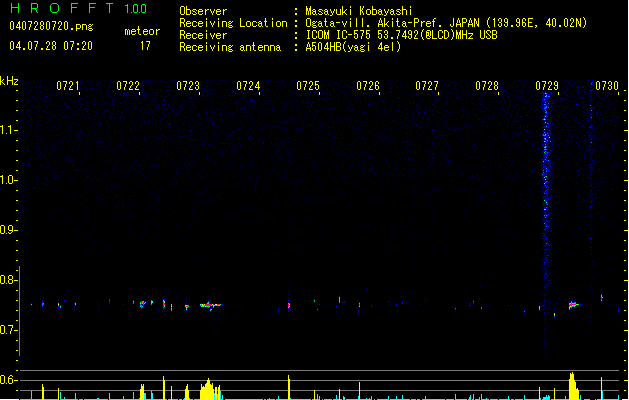Click the 0728 time marker
This screenshot has width=629, height=400.
[x=487, y=86]
